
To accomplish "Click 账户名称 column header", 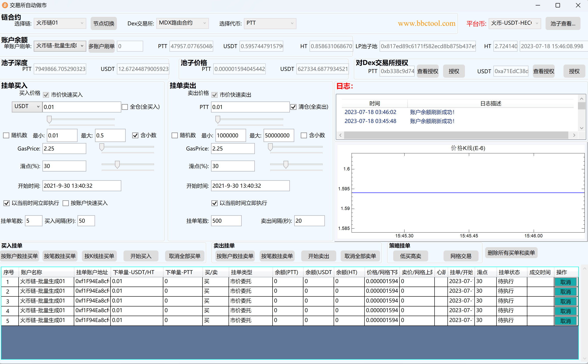I will (31, 272).
